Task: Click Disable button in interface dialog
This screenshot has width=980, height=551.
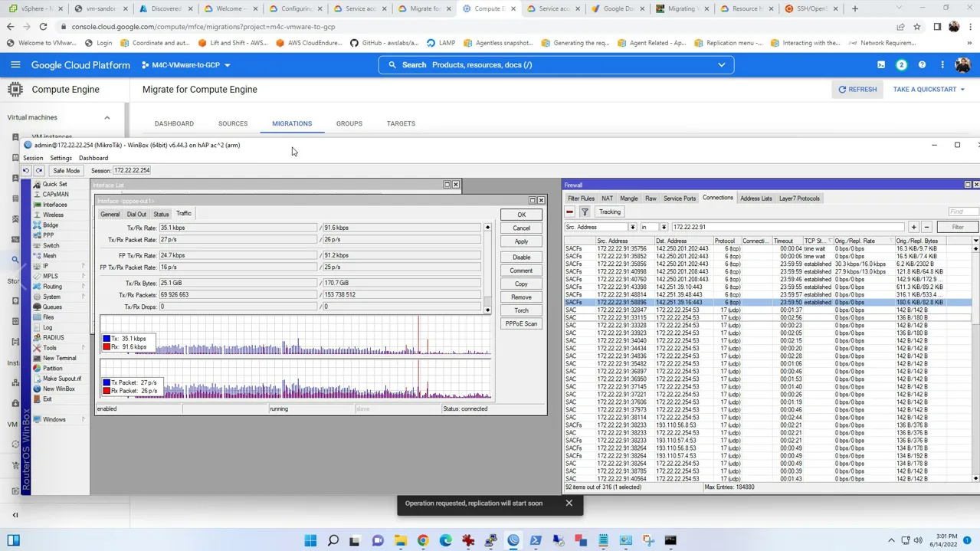Action: [521, 257]
